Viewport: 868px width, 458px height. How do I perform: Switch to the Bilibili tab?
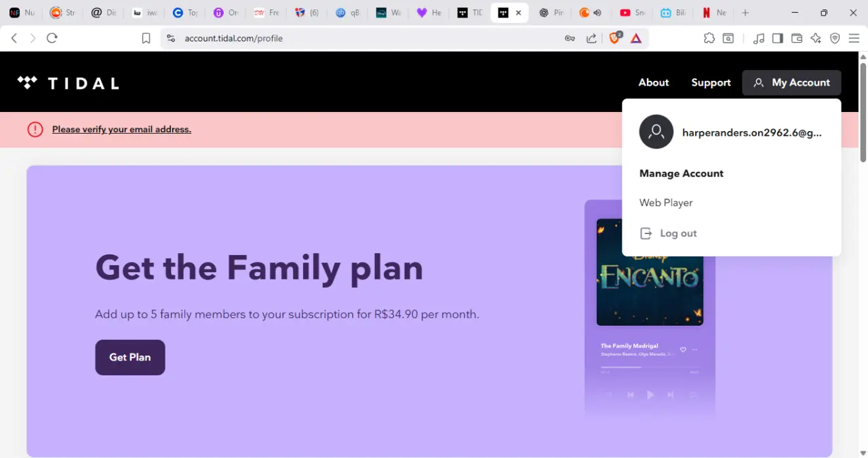click(673, 13)
